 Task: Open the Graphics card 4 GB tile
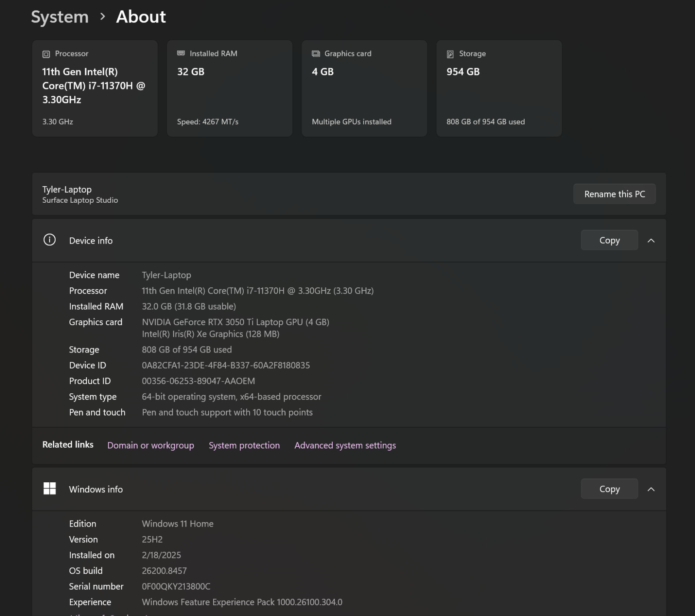364,88
